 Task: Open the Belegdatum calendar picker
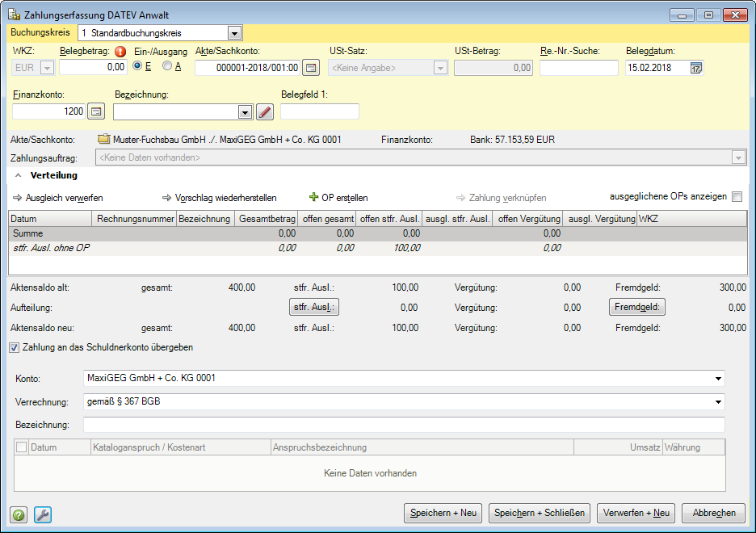click(696, 68)
